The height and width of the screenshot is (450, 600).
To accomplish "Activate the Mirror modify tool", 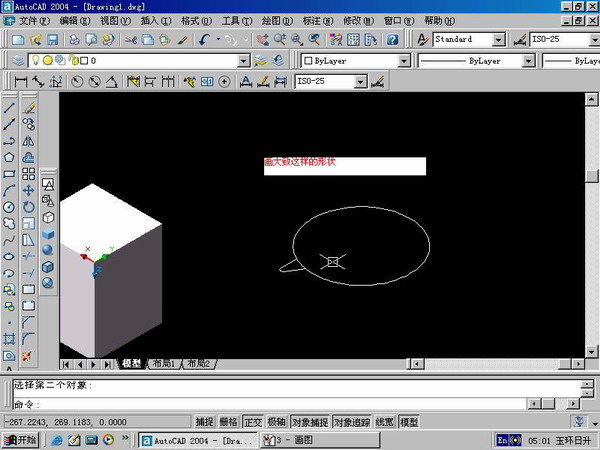I will [x=29, y=140].
